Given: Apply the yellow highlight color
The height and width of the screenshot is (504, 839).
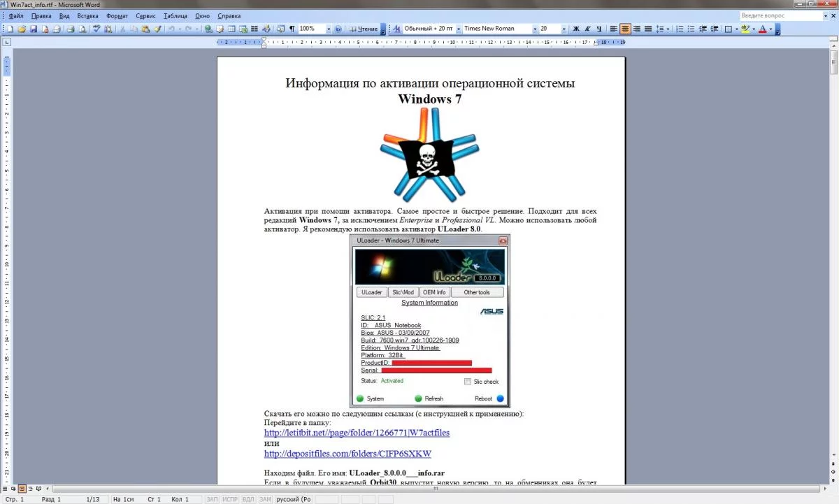Looking at the screenshot, I should click(x=745, y=29).
